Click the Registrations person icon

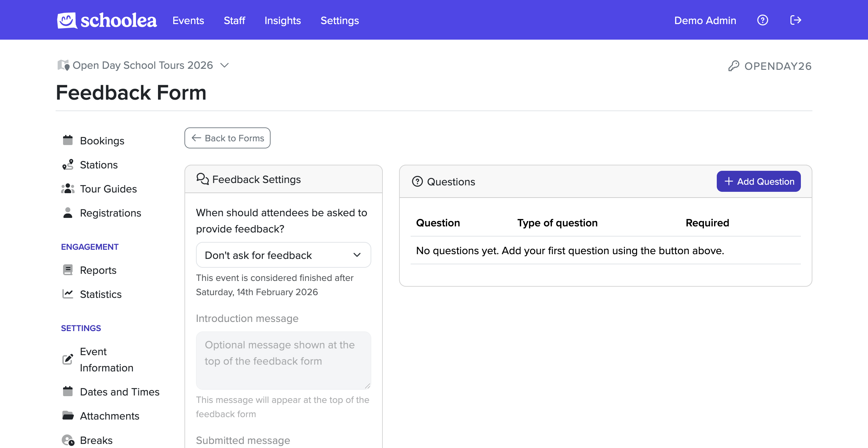pyautogui.click(x=68, y=213)
